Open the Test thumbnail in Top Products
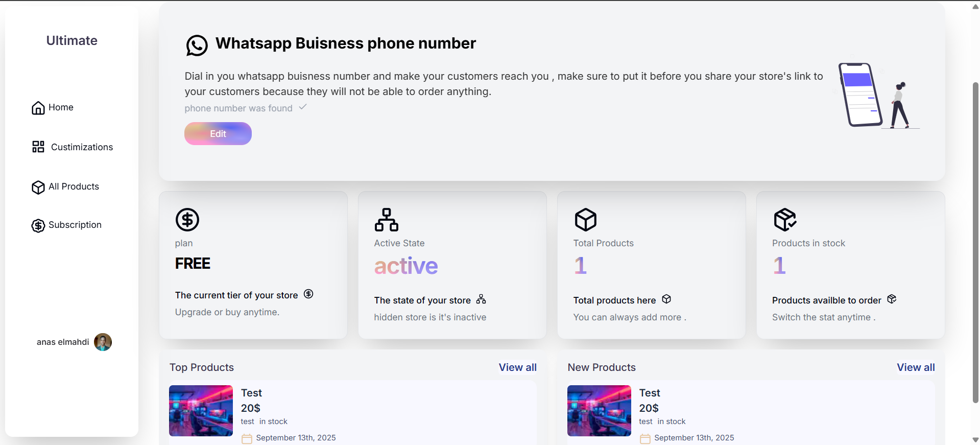 201,411
